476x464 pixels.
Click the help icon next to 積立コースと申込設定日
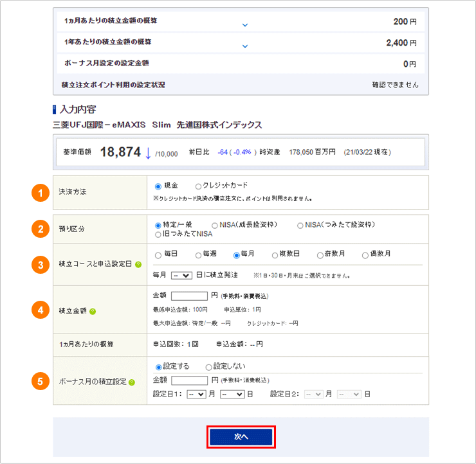(138, 264)
